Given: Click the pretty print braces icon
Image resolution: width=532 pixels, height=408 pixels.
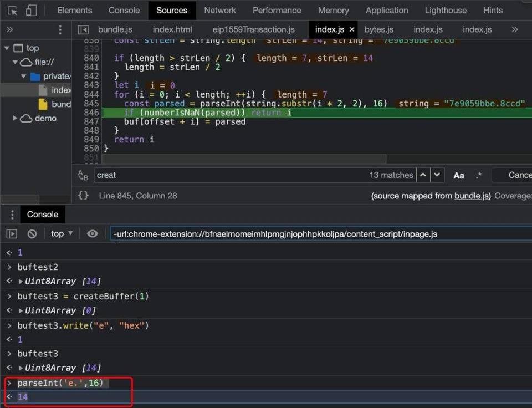Looking at the screenshot, I should click(x=83, y=196).
